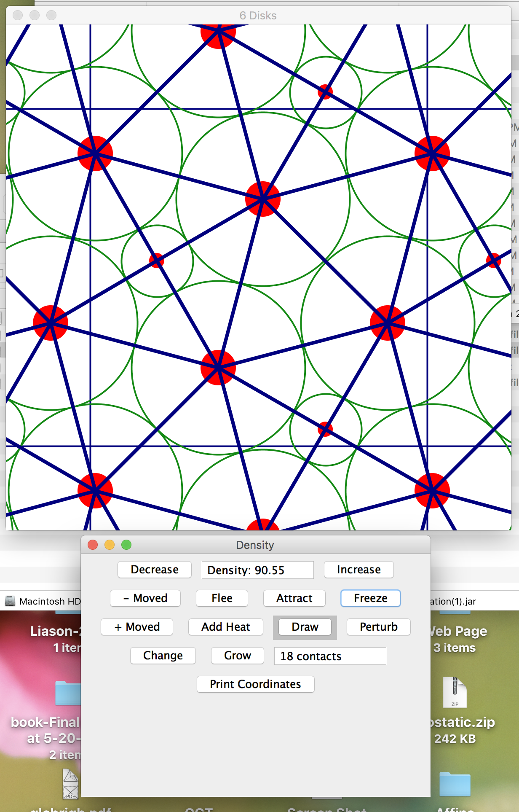Select the 18 contacts field

pyautogui.click(x=330, y=656)
